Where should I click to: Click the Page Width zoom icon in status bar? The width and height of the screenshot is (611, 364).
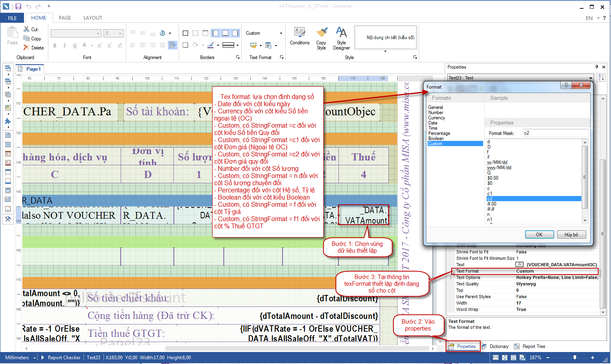tap(496, 358)
